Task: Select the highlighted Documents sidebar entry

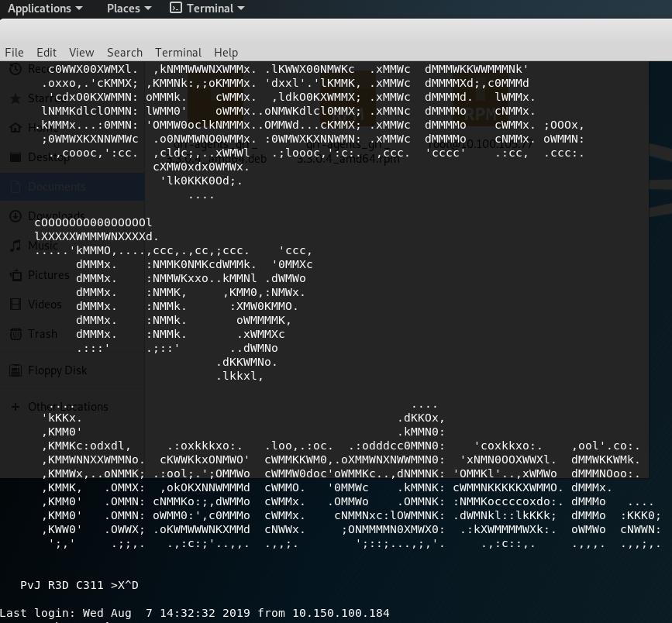Action: click(x=57, y=187)
